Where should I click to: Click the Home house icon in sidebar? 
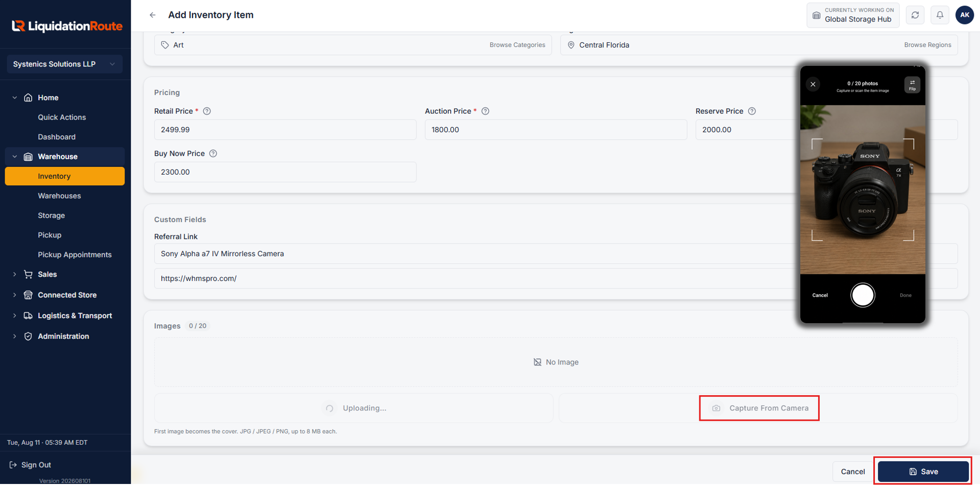(x=28, y=98)
